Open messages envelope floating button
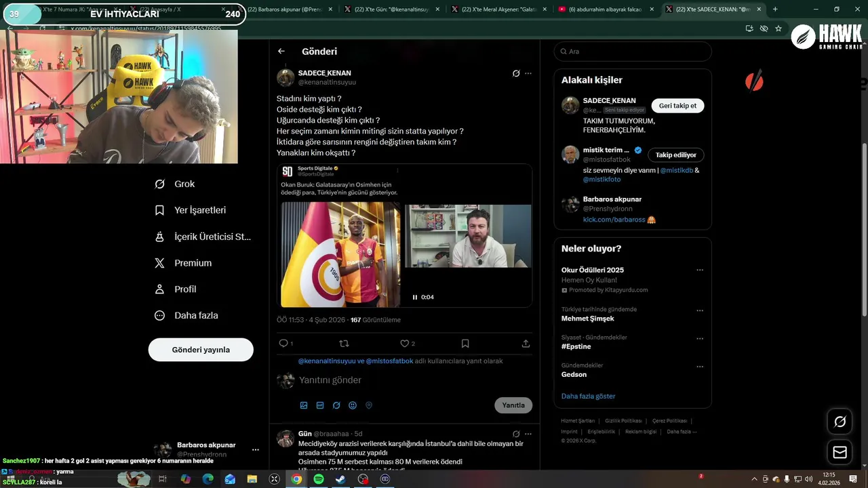 pos(840,452)
